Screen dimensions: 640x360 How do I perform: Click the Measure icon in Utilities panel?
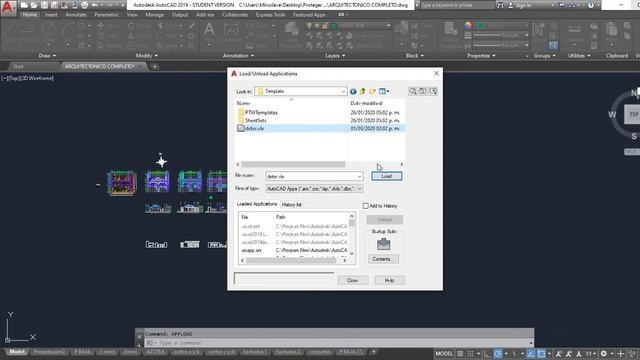point(574,30)
